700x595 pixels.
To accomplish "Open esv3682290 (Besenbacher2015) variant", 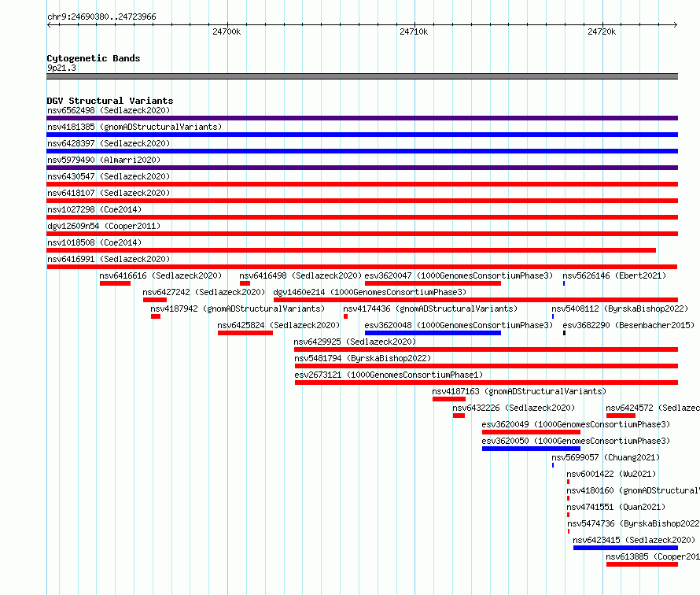I will coord(628,325).
